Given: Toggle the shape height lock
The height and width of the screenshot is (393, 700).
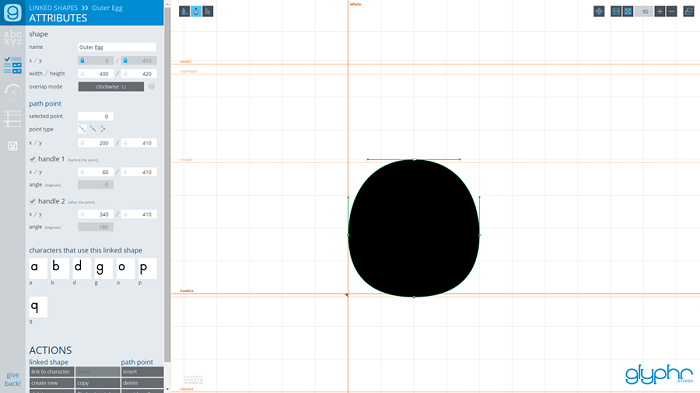Looking at the screenshot, I should [x=125, y=74].
